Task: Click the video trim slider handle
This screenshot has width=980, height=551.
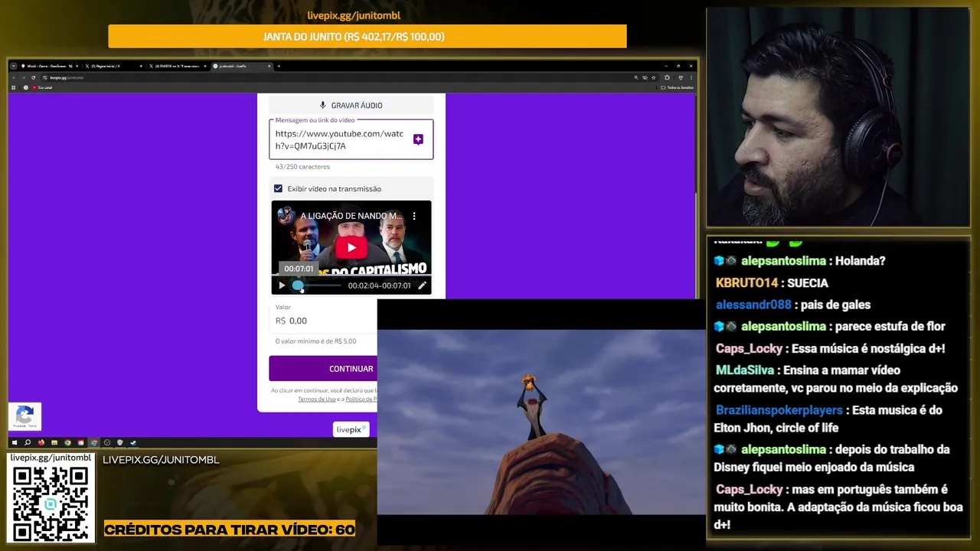Action: (x=298, y=285)
